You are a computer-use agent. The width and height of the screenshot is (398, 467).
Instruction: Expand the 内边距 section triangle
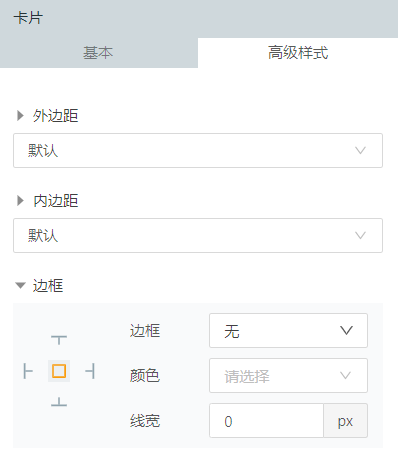[x=20, y=201]
